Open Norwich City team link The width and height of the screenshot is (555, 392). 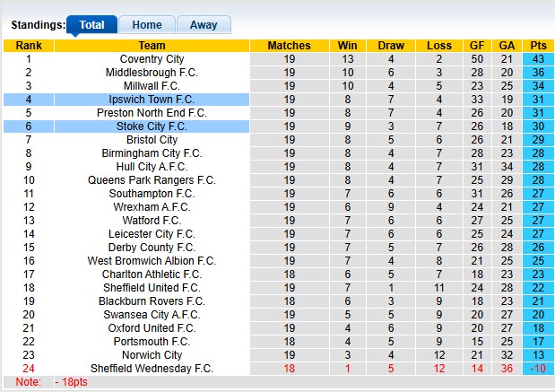(152, 355)
